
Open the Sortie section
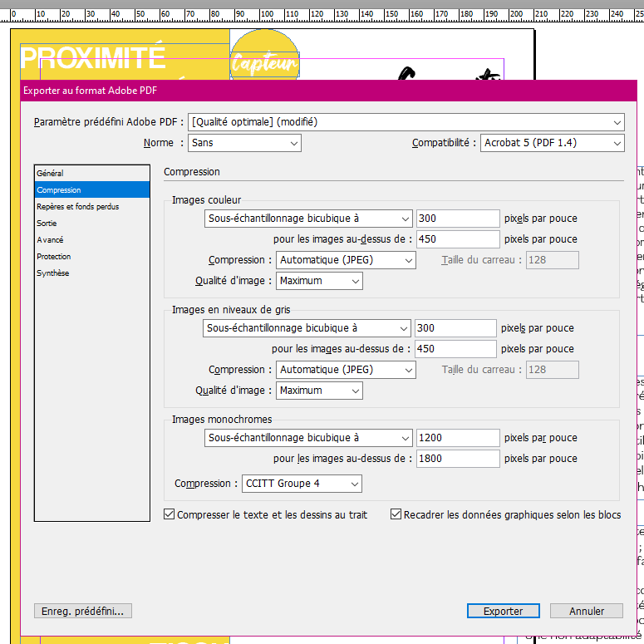tap(92, 223)
